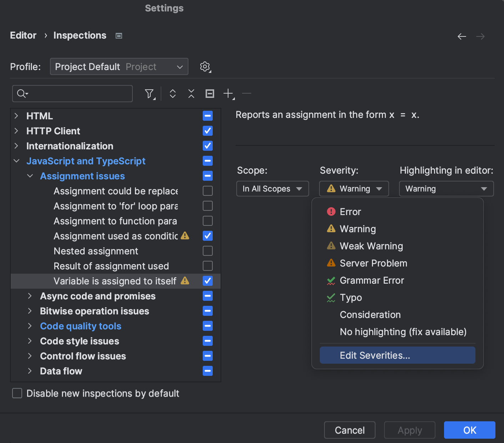Image resolution: width=504 pixels, height=443 pixels.
Task: Click the back navigation arrow
Action: pyautogui.click(x=462, y=36)
